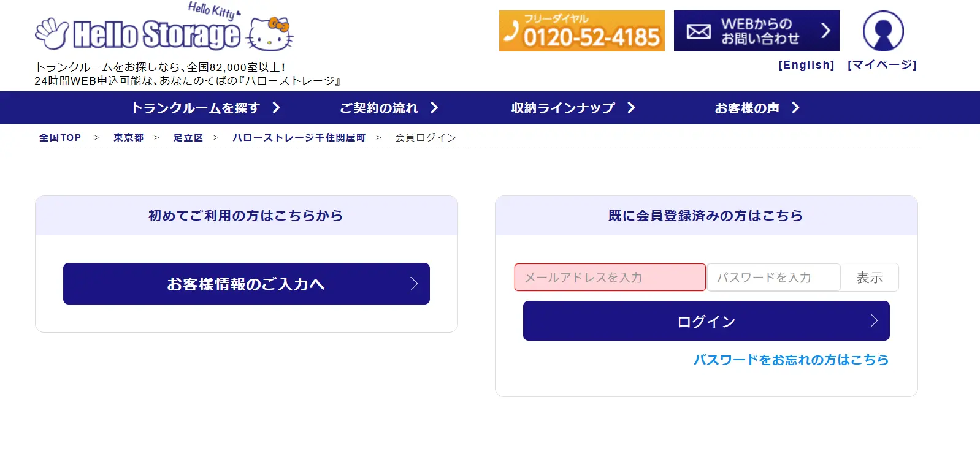The width and height of the screenshot is (980, 454).
Task: Open the お客様の声 menu item
Action: 757,108
